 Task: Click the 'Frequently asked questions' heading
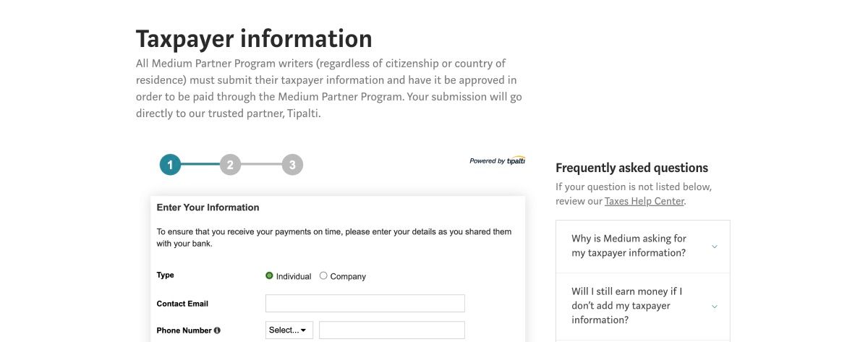631,168
